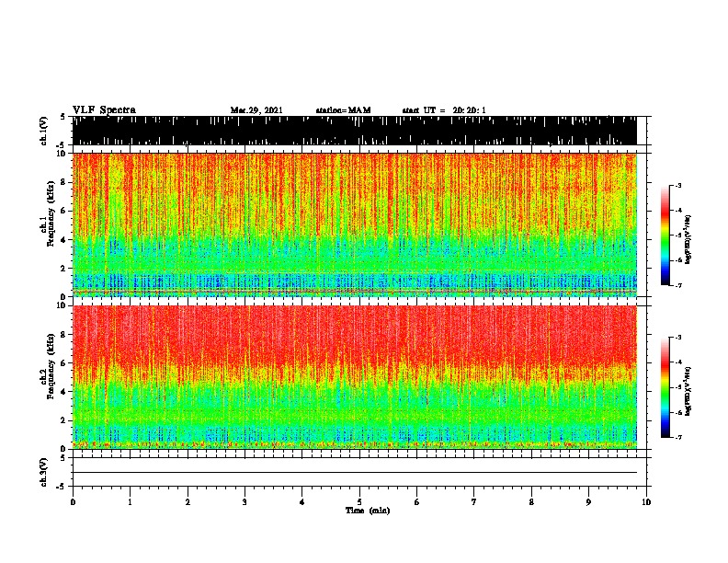Click inside the ch.1 frequency spectrogram
Image resolution: width=728 pixels, height=563 pixels.
tap(355, 224)
